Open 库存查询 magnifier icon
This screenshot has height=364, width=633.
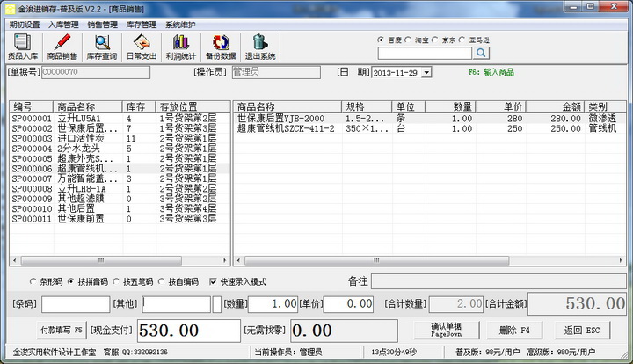pyautogui.click(x=102, y=47)
